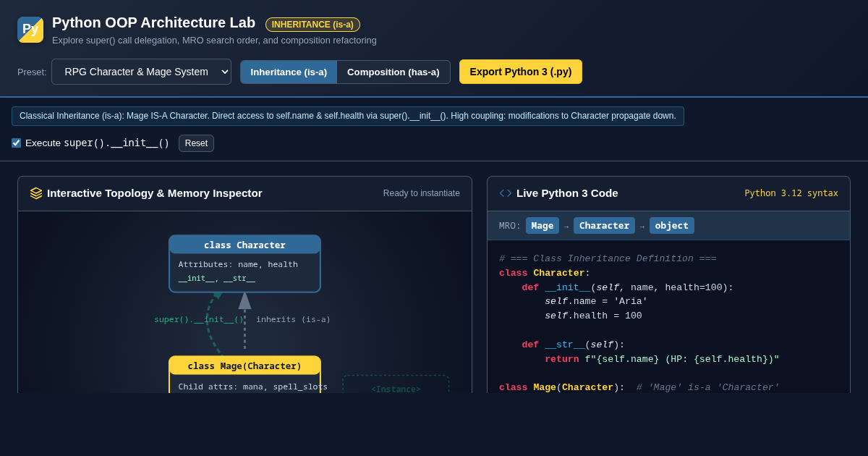Click the code line self.health = 100
The image size is (868, 456).
tap(593, 316)
